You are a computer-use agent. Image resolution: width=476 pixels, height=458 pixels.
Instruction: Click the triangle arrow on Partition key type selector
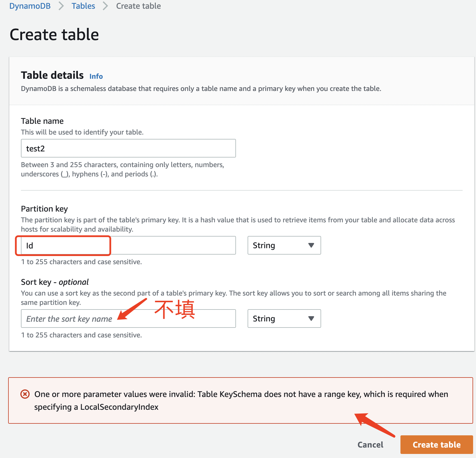311,246
